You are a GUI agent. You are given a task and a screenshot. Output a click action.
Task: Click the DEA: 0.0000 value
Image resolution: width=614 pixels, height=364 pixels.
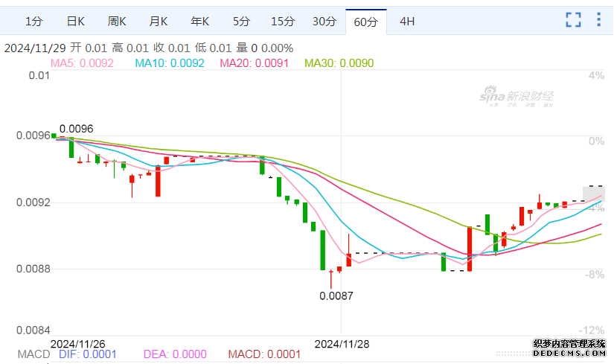(175, 354)
